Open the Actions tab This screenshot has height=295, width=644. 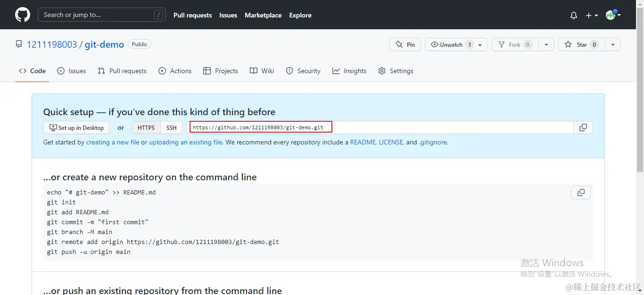coord(175,71)
